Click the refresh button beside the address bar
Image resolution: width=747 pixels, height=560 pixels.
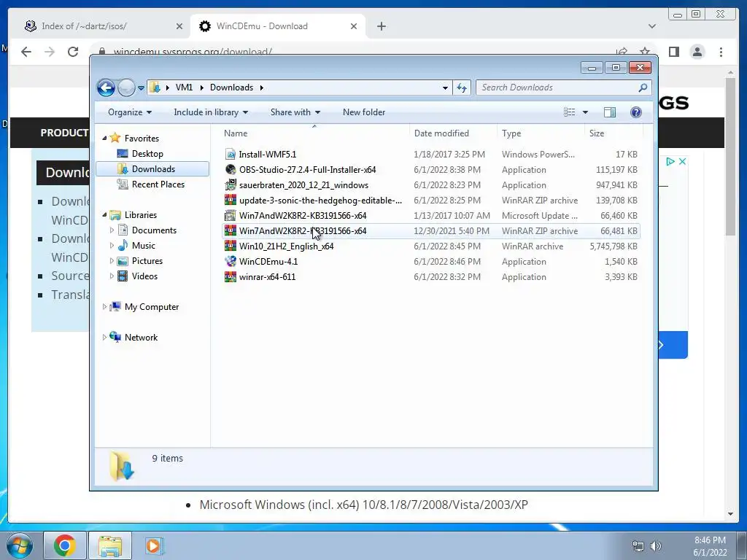click(462, 87)
